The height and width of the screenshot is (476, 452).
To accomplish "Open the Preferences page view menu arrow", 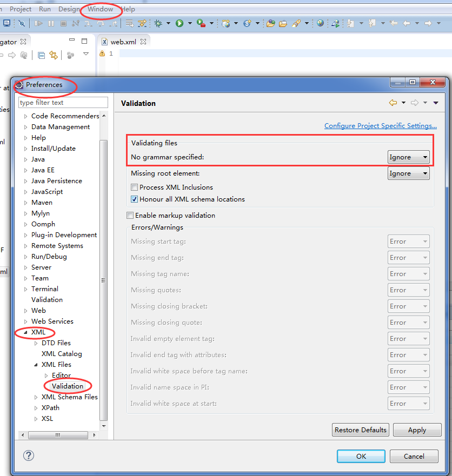I will click(436, 103).
